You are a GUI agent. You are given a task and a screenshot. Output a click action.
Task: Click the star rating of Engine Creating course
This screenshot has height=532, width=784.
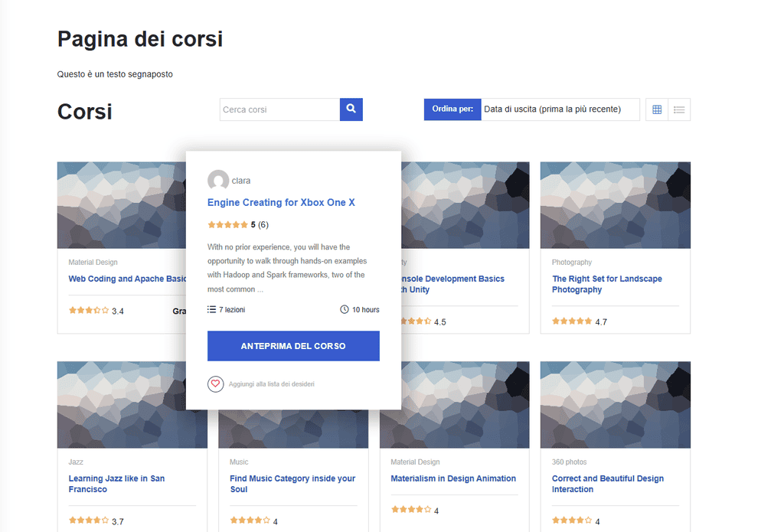[227, 224]
